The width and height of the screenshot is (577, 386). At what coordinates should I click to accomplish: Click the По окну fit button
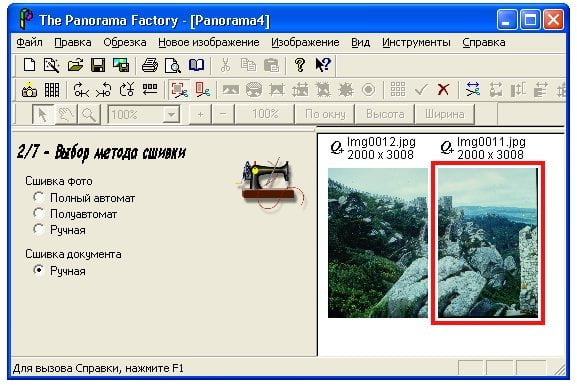[x=325, y=114]
